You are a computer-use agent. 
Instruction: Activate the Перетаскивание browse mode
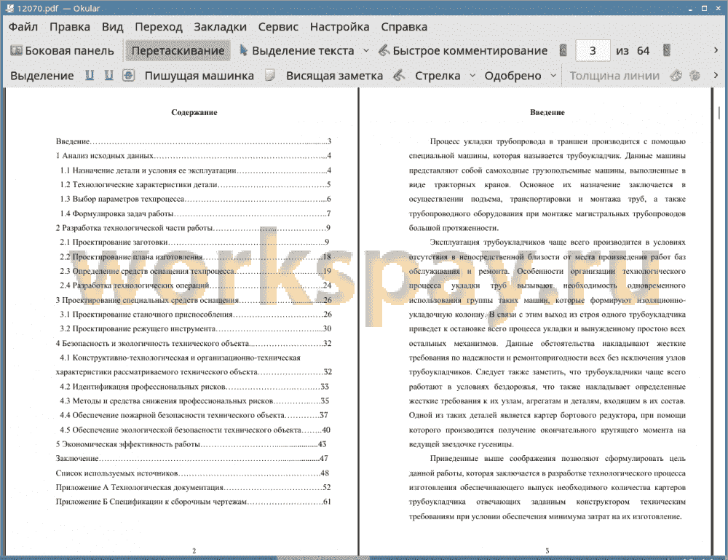(178, 51)
